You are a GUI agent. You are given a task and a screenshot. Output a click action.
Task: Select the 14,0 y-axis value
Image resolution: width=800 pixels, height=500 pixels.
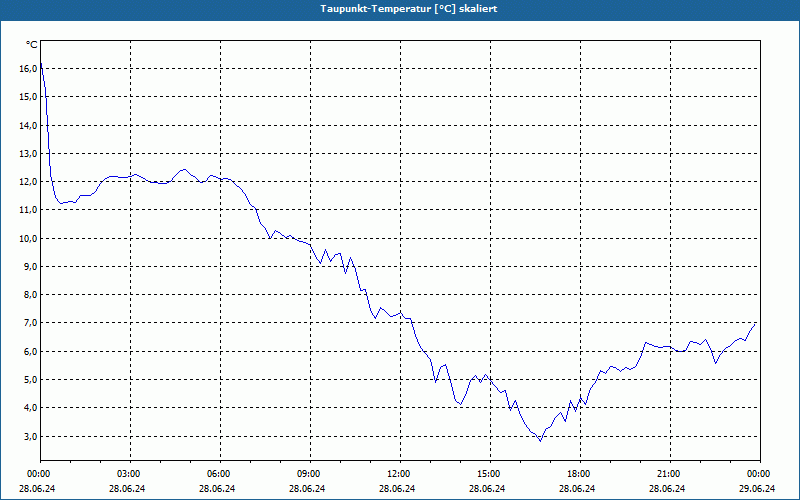click(28, 125)
